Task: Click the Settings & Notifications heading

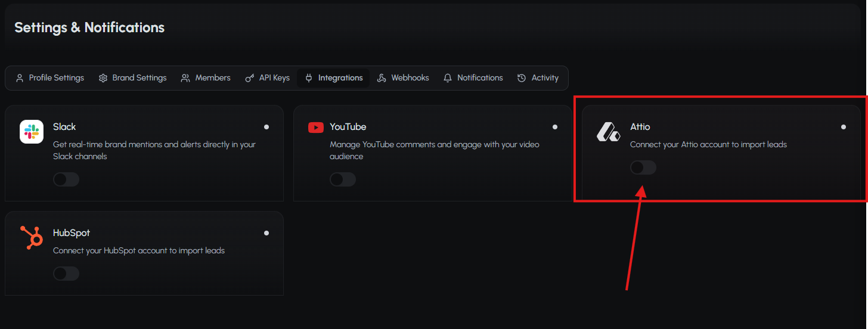Action: (x=89, y=27)
